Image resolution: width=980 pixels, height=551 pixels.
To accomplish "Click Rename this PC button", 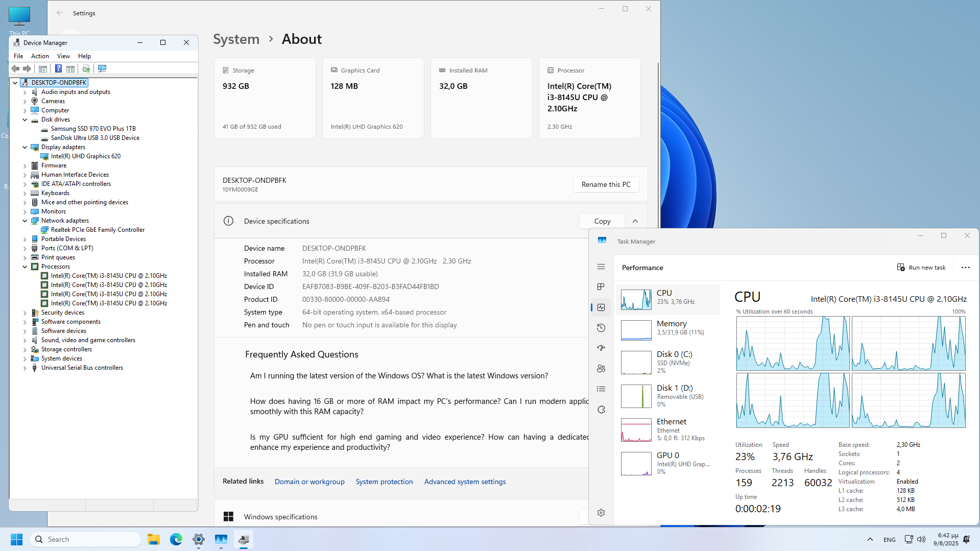I will pyautogui.click(x=606, y=184).
